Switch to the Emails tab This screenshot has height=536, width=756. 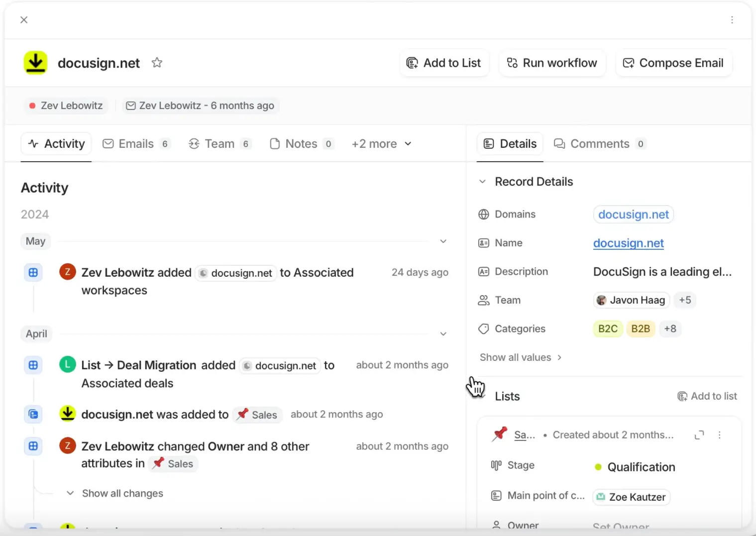[x=136, y=144]
